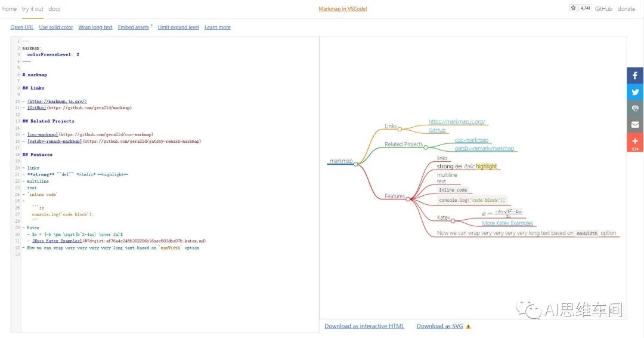
Task: Click the 'multiline text' mindmap node
Action: [447, 177]
